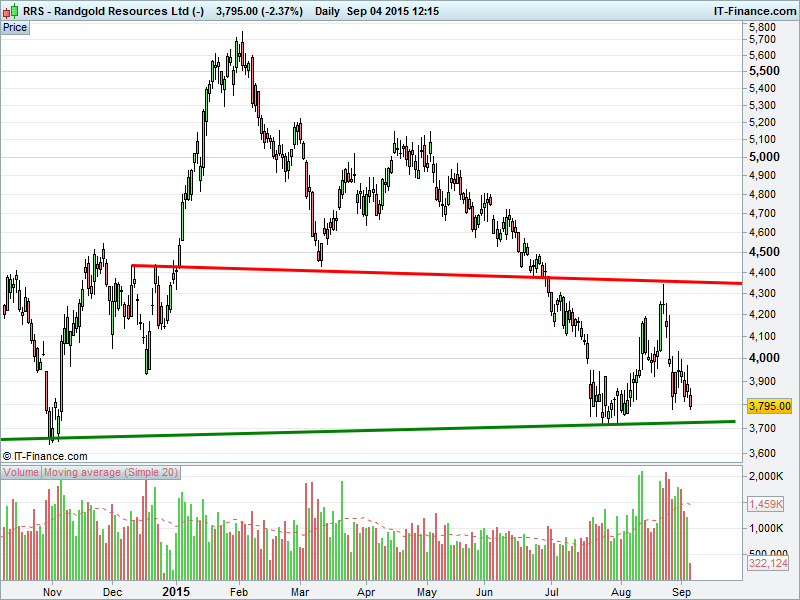Select the yellow 3,795.00 current price tag

(x=769, y=406)
